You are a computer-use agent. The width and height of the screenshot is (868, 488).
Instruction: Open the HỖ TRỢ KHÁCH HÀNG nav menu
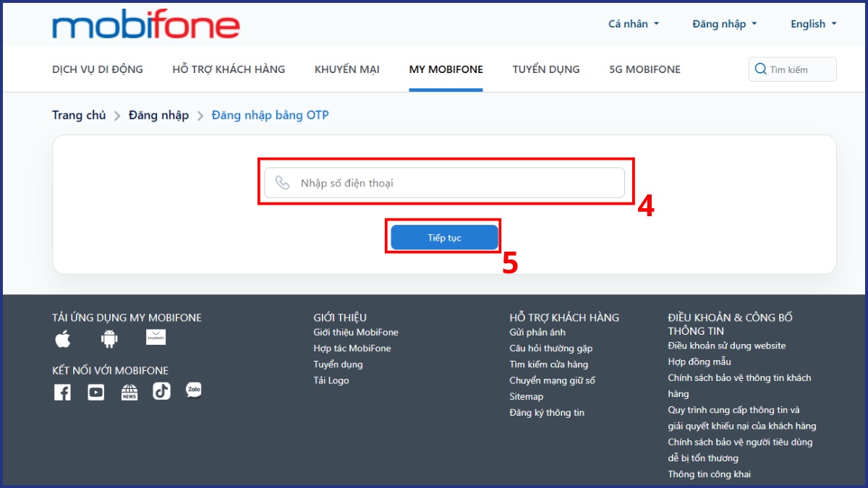click(229, 69)
